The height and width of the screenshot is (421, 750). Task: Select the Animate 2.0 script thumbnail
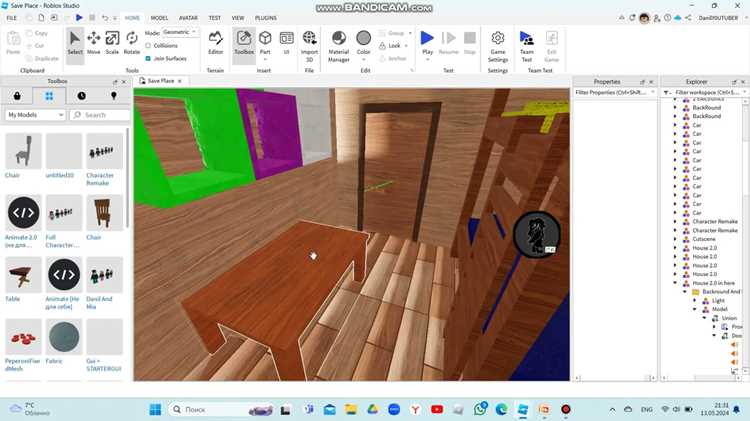point(23,212)
